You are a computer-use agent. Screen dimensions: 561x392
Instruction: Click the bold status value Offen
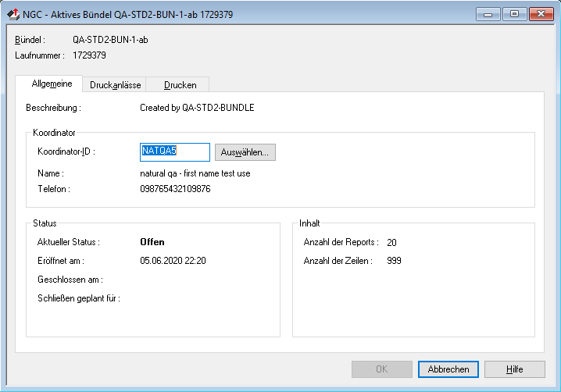152,242
